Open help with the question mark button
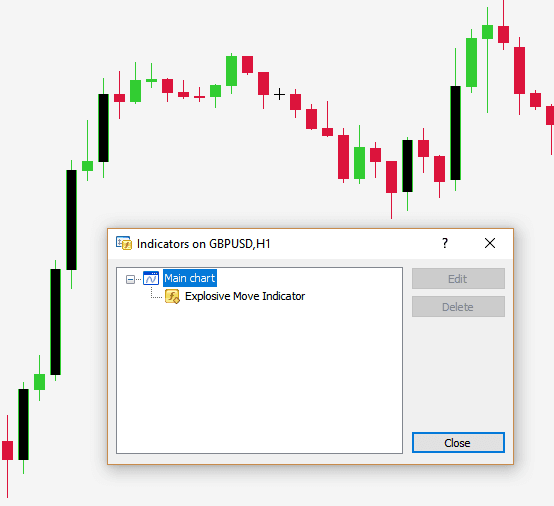Screen dimensions: 554x506 pyautogui.click(x=445, y=243)
